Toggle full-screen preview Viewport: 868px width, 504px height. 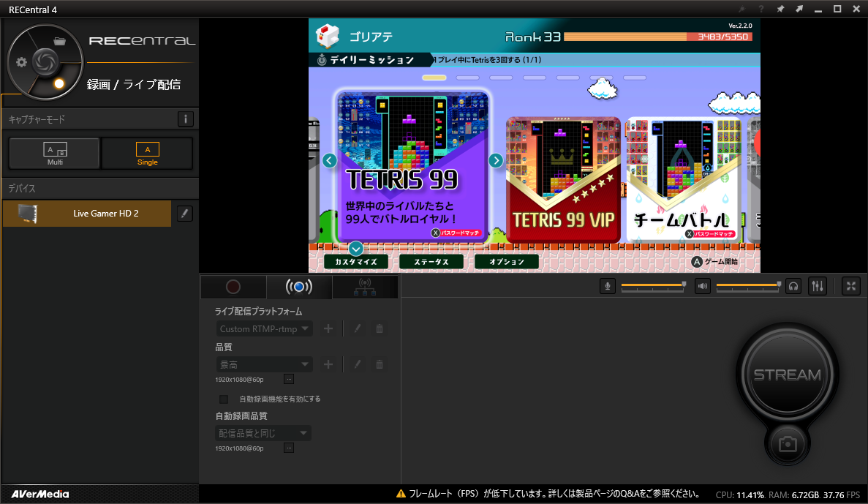[x=851, y=286]
